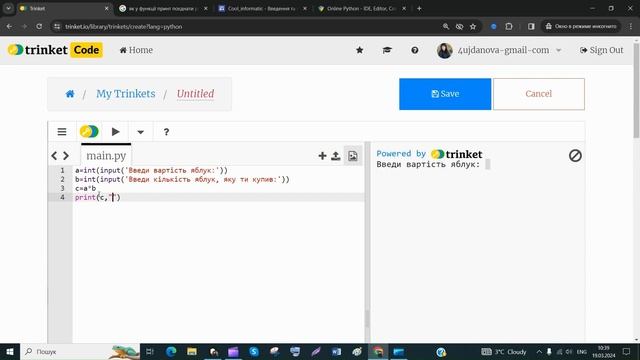Open a new browser tab
The width and height of the screenshot is (640, 360).
(x=419, y=8)
